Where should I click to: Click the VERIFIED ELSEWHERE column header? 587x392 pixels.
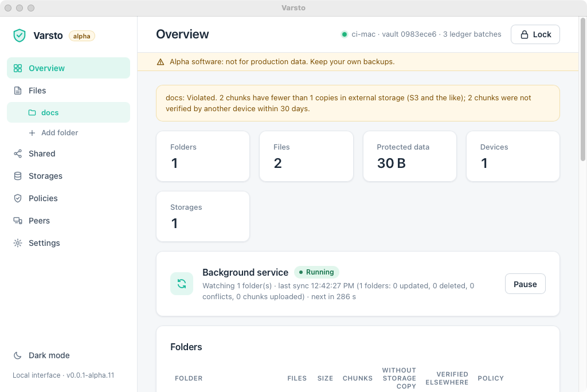coord(447,378)
